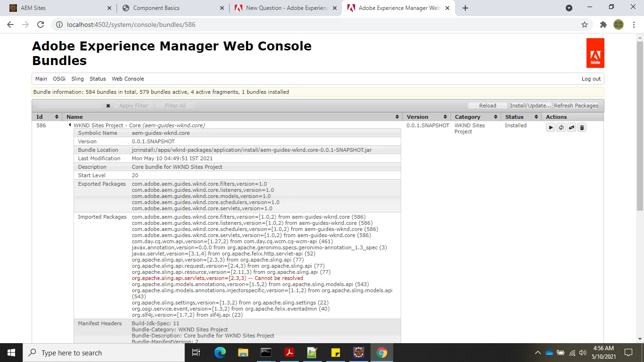Image resolution: width=644 pixels, height=362 pixels.
Task: Refresh package imports for bundle 586
Action: coord(561,127)
